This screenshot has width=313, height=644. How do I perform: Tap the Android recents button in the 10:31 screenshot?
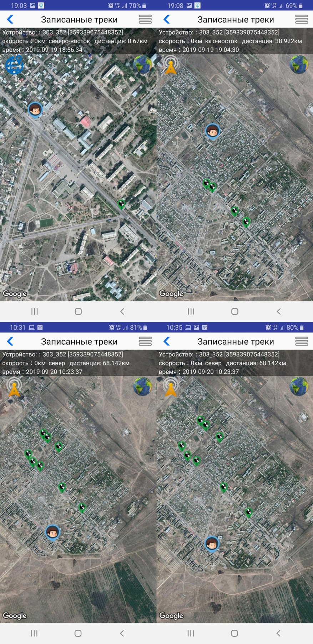(x=34, y=633)
